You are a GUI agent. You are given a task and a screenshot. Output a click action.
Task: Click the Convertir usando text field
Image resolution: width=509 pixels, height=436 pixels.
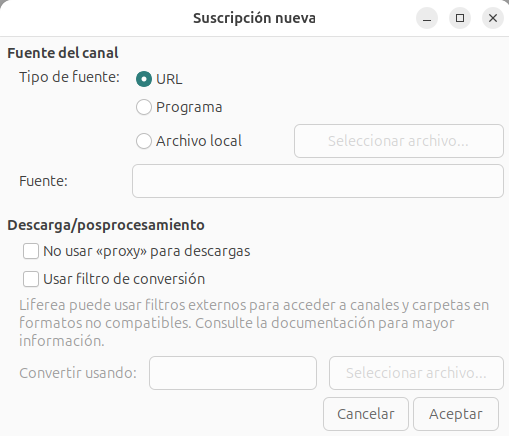pyautogui.click(x=233, y=373)
